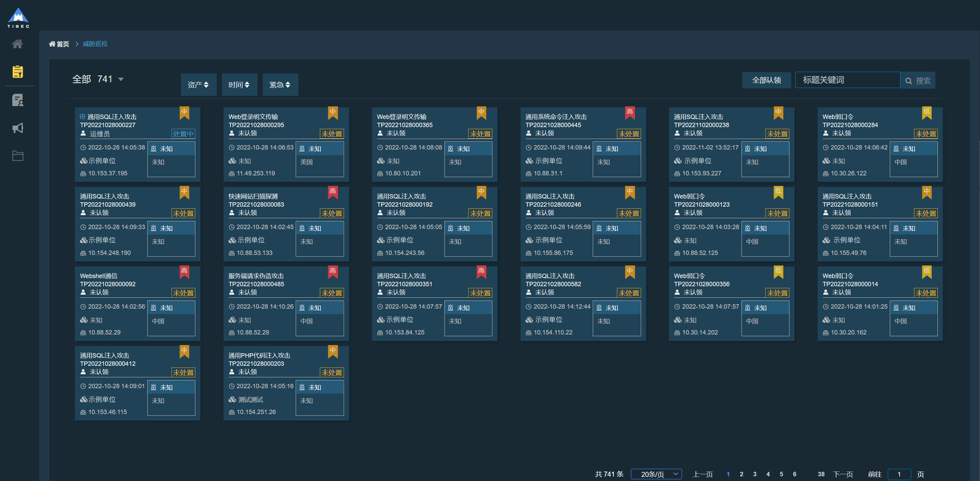Open the megaphone sidebar icon
Screen dimensions: 980x481
tap(18, 128)
